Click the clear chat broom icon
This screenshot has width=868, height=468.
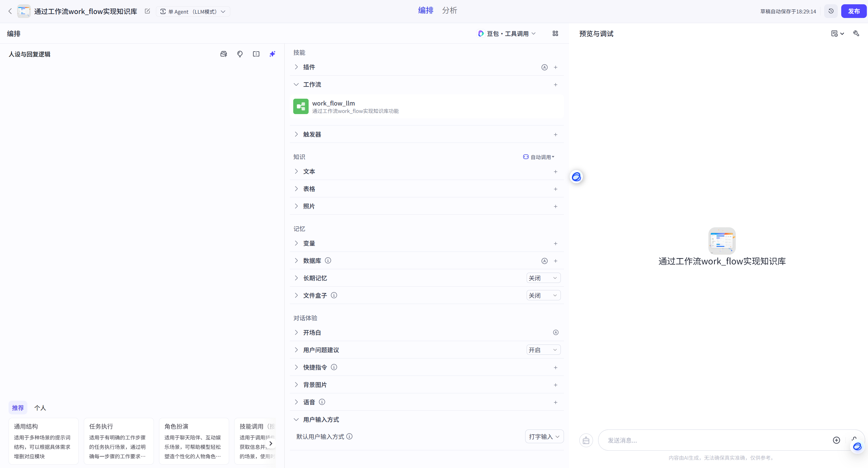(586, 440)
